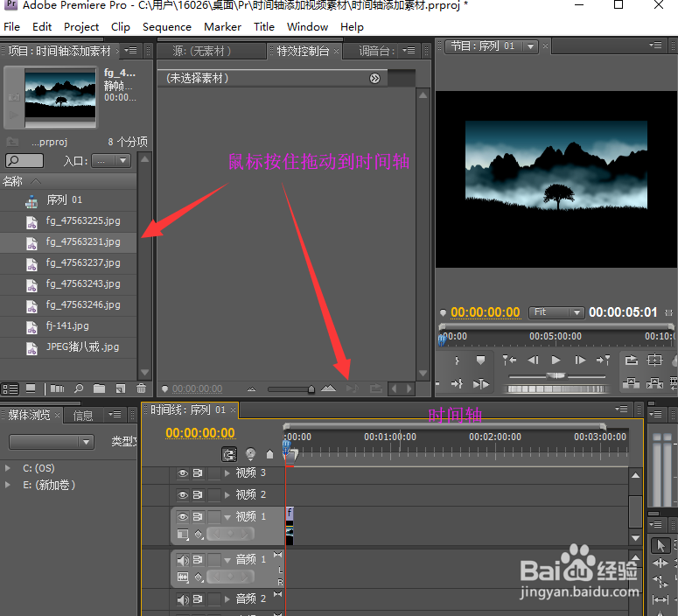Select 序列 01 in project list
This screenshot has width=678, height=616.
pyautogui.click(x=68, y=199)
